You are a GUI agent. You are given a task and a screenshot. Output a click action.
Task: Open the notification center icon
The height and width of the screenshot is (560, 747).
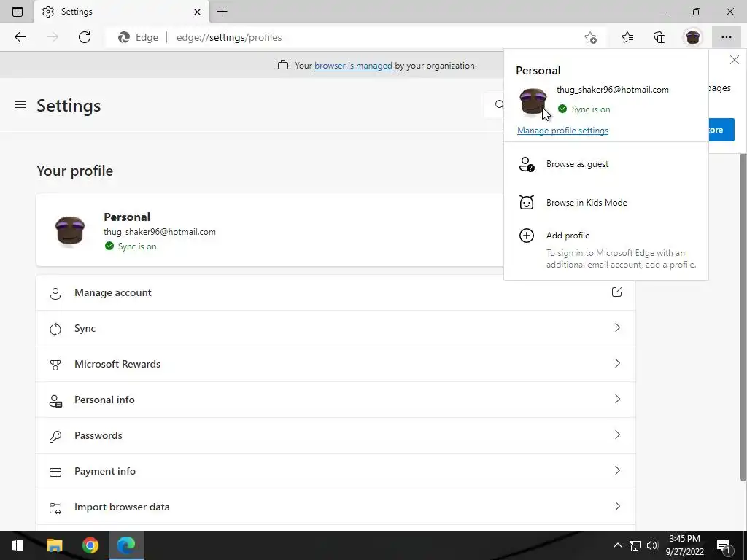pos(724,545)
